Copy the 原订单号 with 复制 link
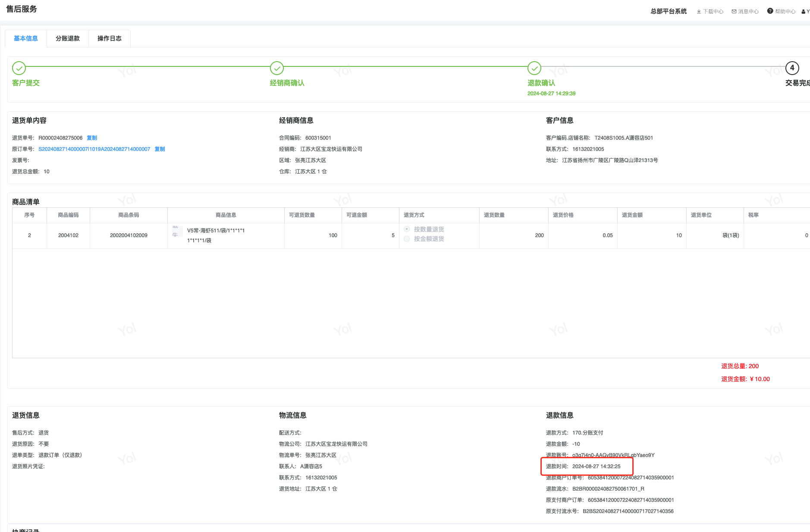Image resolution: width=810 pixels, height=532 pixels. (160, 149)
